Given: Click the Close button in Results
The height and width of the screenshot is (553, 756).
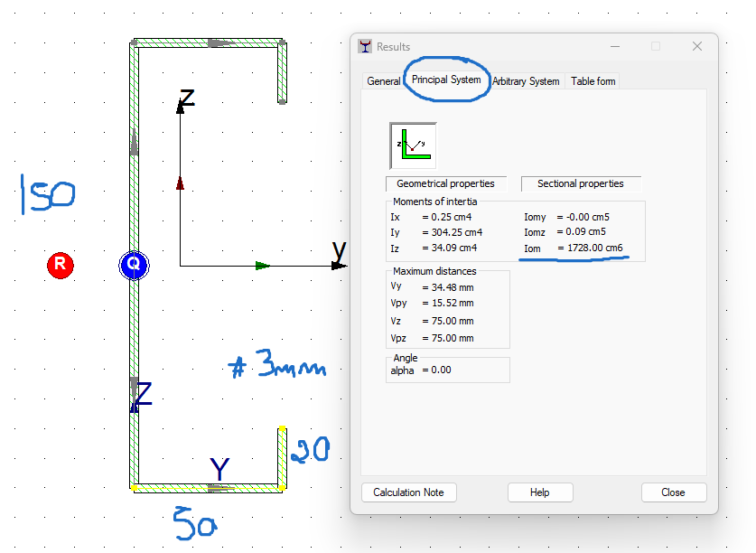Looking at the screenshot, I should click(674, 492).
